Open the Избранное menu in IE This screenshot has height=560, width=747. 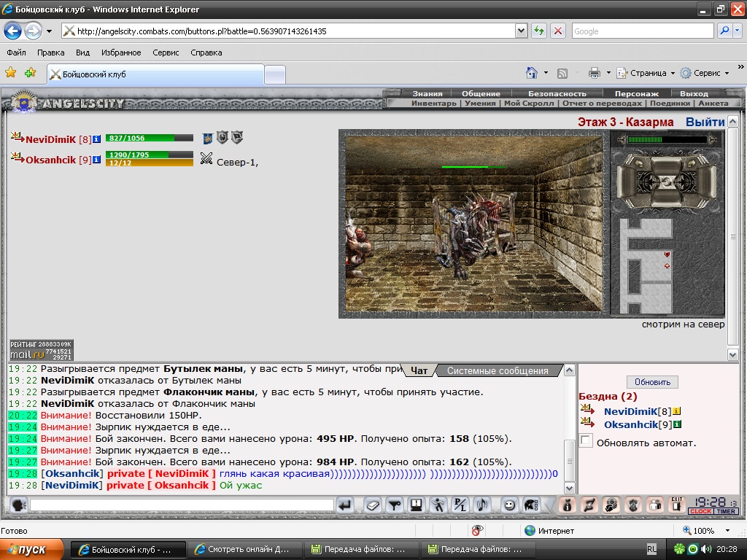coord(121,52)
